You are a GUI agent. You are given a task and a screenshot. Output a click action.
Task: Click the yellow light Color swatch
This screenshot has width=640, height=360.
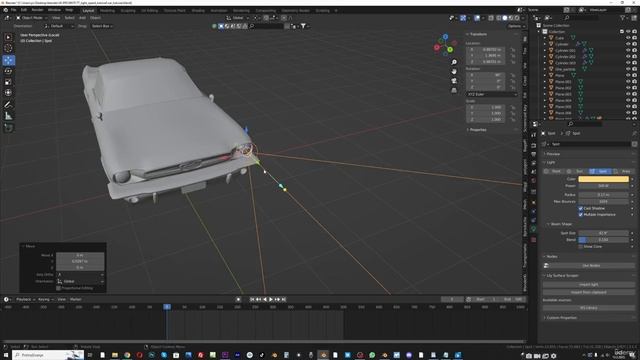click(x=604, y=179)
